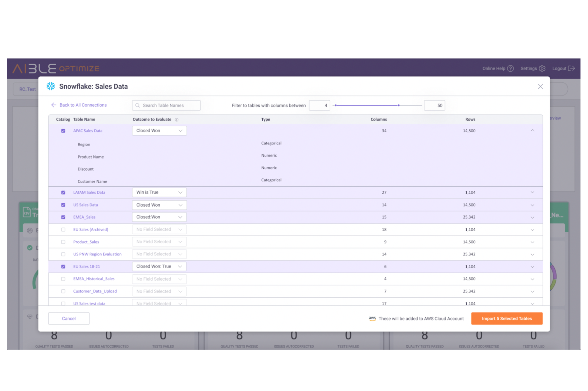Expand the Product_Sales row
588x391 pixels.
pyautogui.click(x=532, y=242)
